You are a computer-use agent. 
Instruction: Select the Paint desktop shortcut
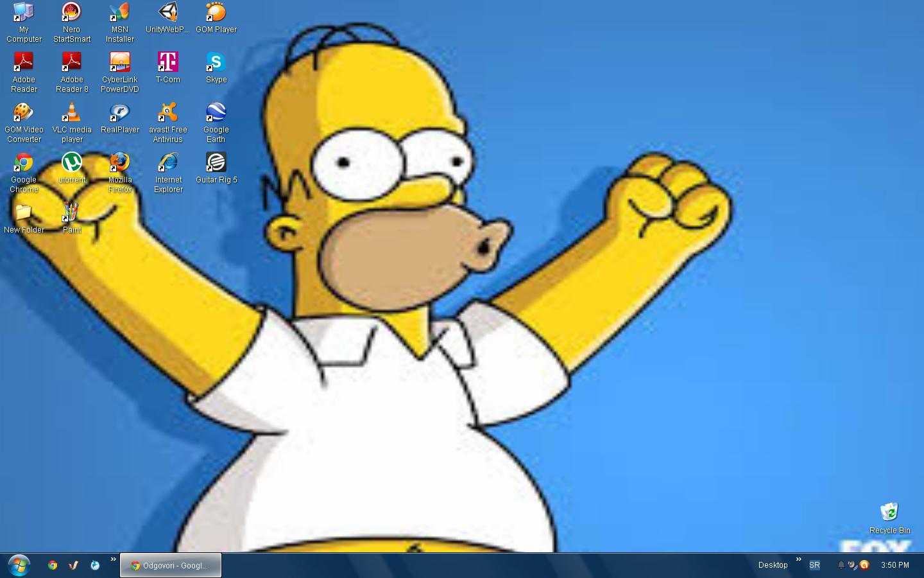72,218
